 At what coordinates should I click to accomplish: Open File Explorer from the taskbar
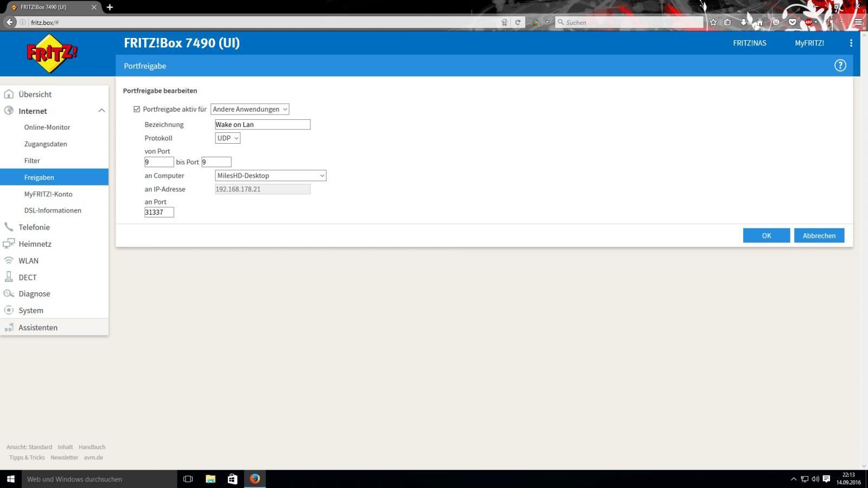tap(210, 479)
